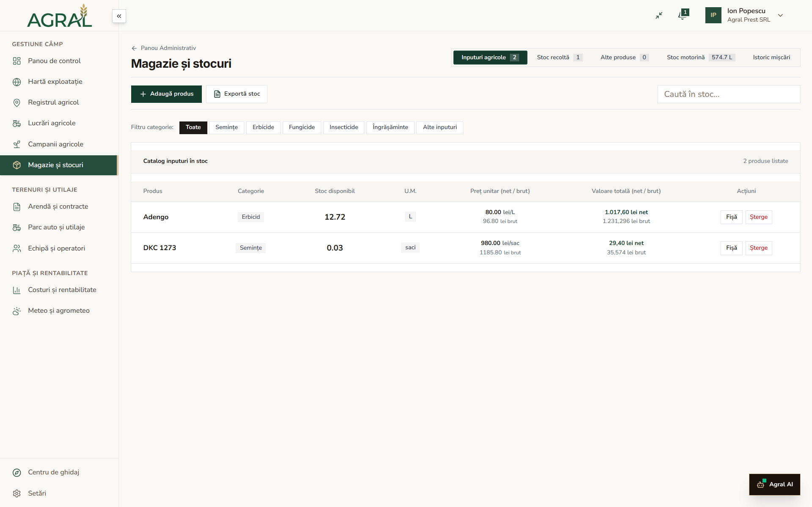Click the Arendă și contracte document icon
The width and height of the screenshot is (812, 507).
point(17,207)
